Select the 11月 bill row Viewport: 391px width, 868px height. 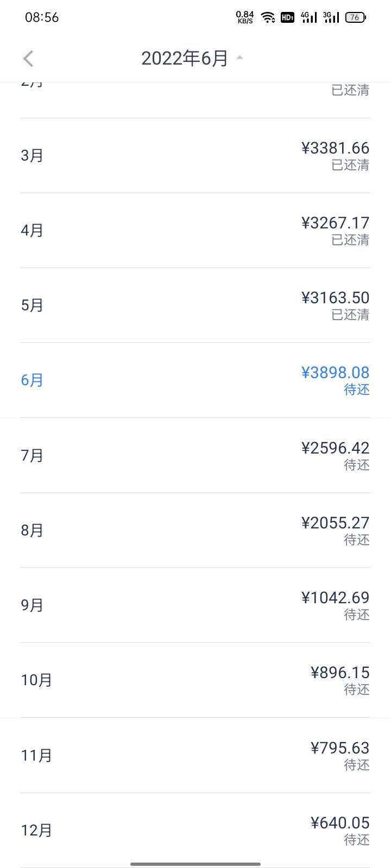click(195, 755)
